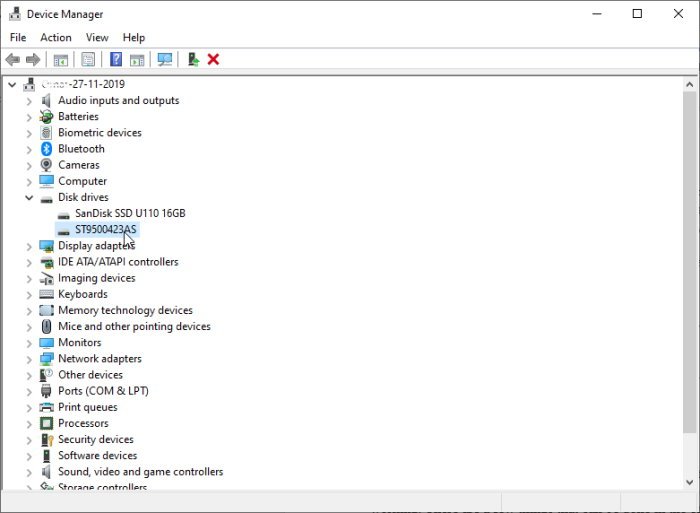Click the blue Help toolbar icon

[116, 59]
